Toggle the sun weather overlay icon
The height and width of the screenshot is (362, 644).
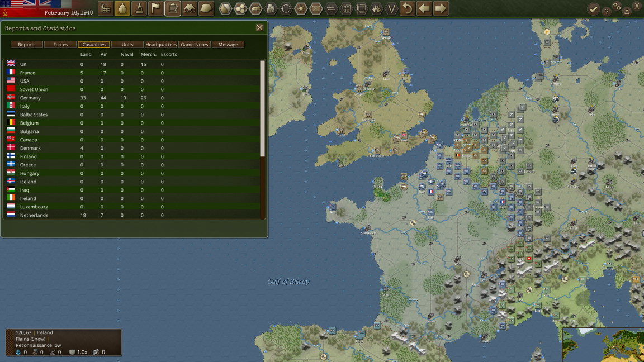pos(301,8)
